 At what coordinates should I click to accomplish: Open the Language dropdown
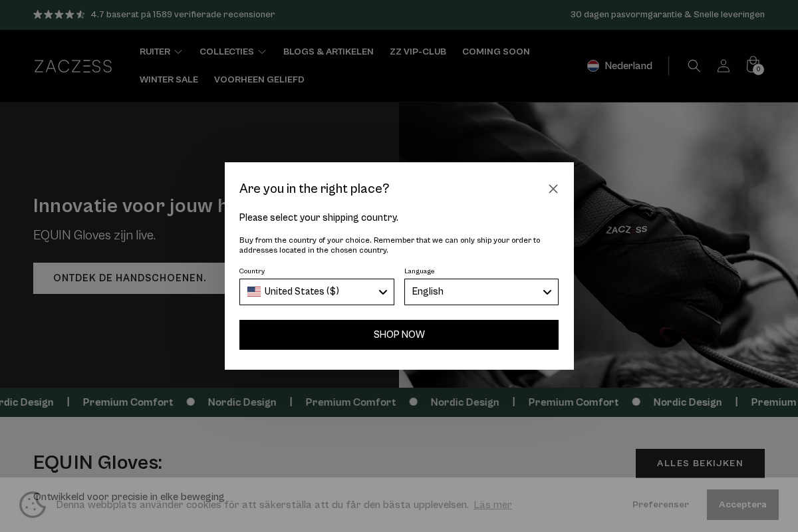click(x=481, y=292)
